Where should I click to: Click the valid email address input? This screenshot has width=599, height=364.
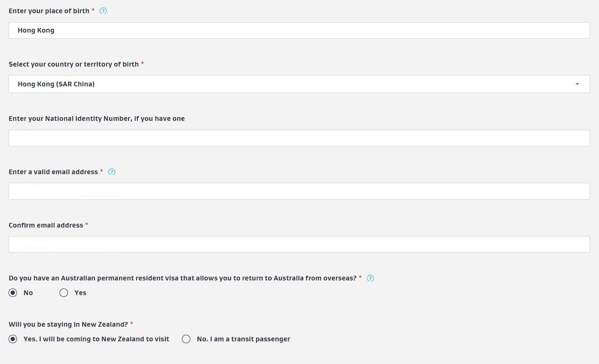click(x=299, y=191)
